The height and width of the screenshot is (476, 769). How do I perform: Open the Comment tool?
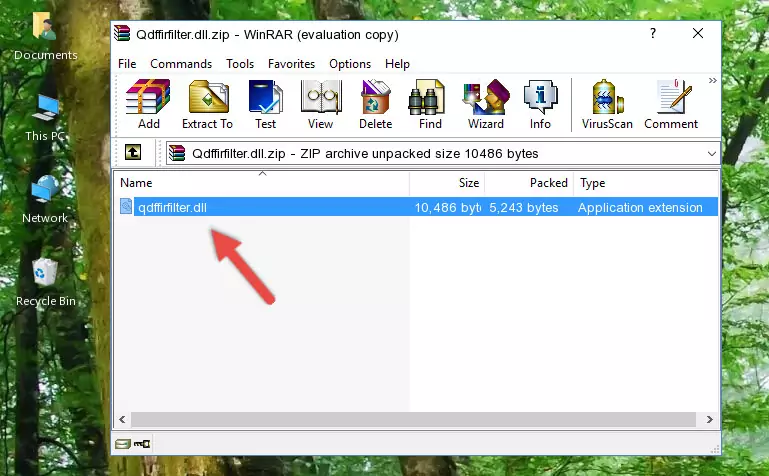pyautogui.click(x=671, y=104)
